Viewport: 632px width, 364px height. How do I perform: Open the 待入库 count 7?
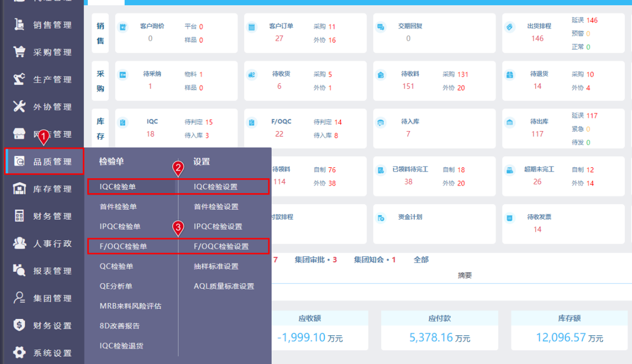point(408,134)
